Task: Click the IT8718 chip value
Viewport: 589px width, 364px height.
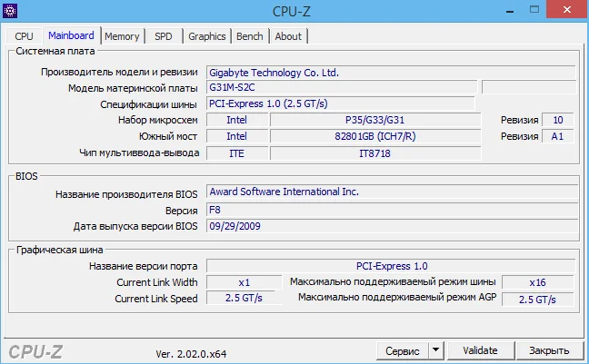Action: (375, 153)
